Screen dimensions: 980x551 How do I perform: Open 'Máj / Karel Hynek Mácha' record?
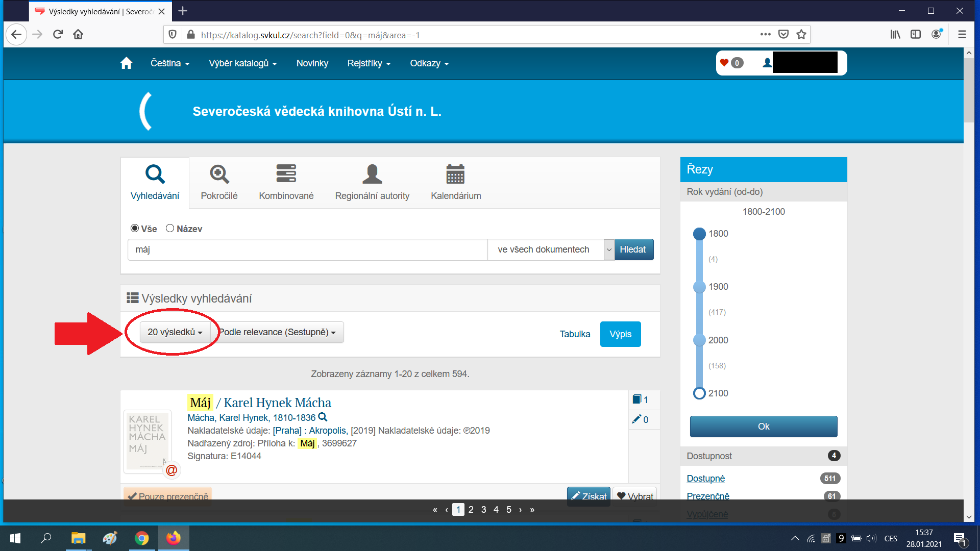259,403
